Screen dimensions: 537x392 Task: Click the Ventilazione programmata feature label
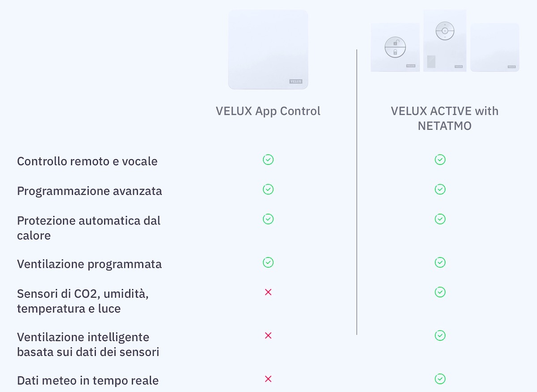coord(89,264)
